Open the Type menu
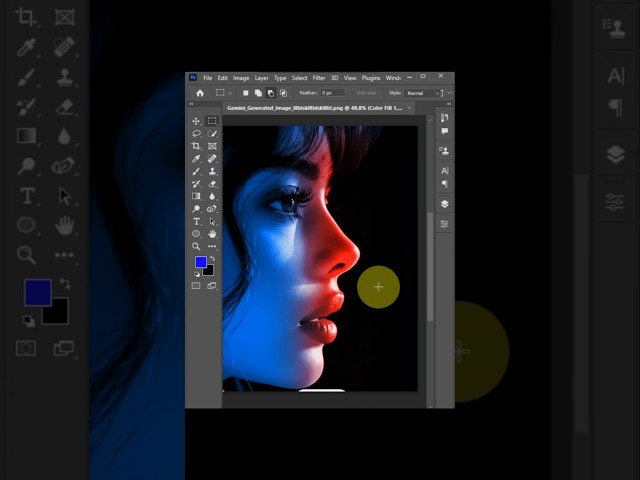Image resolution: width=640 pixels, height=480 pixels. pyautogui.click(x=280, y=78)
